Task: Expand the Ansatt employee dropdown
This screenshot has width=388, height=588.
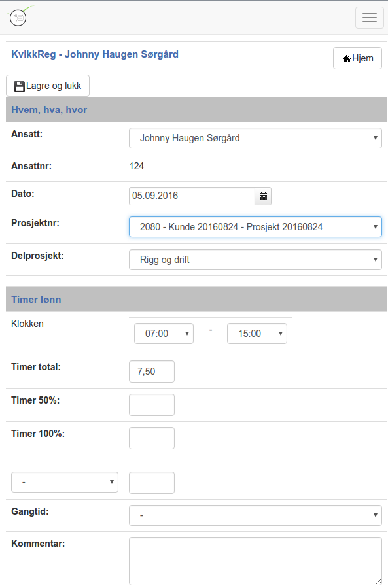Action: [x=255, y=138]
